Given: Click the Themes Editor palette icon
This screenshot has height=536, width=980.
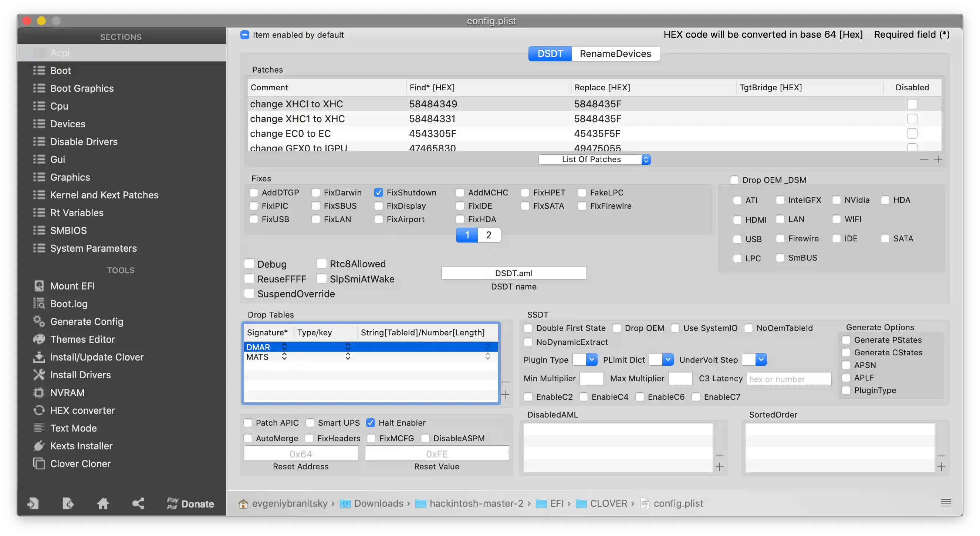Looking at the screenshot, I should point(39,339).
